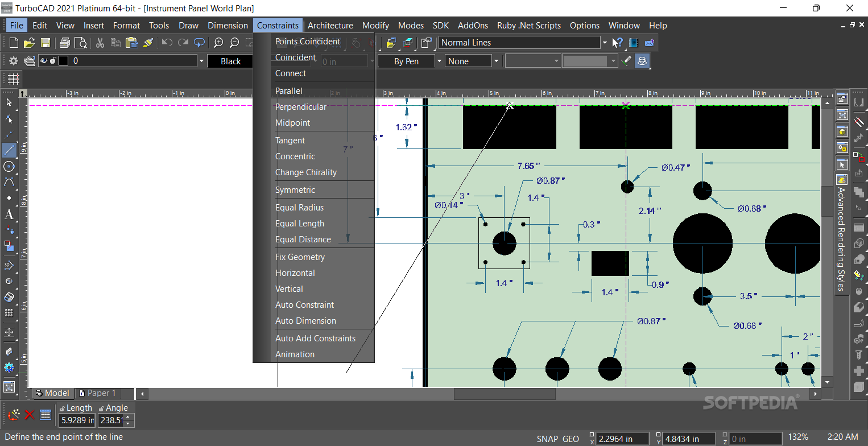Select the 3D object tool
This screenshot has width=868, height=446.
pyautogui.click(x=9, y=265)
